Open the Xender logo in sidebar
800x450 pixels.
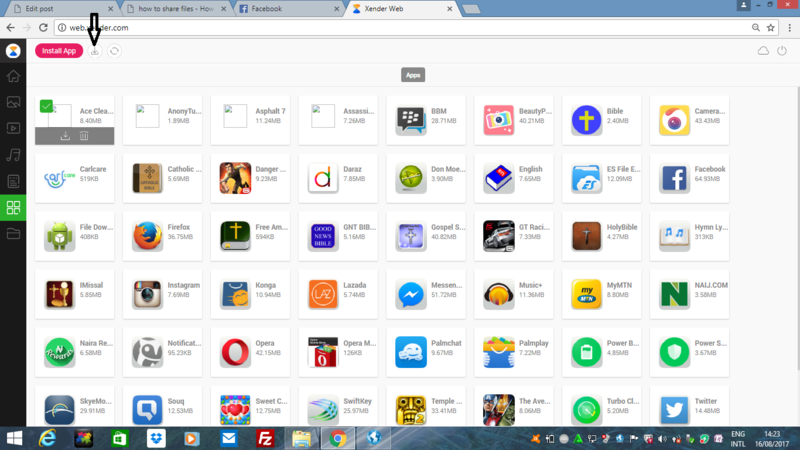[x=13, y=51]
